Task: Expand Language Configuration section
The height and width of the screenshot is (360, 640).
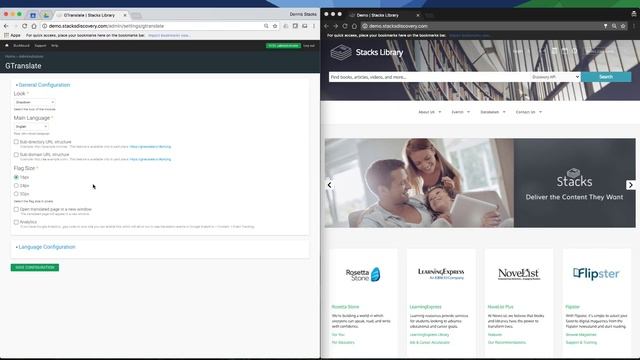Action: (x=46, y=247)
